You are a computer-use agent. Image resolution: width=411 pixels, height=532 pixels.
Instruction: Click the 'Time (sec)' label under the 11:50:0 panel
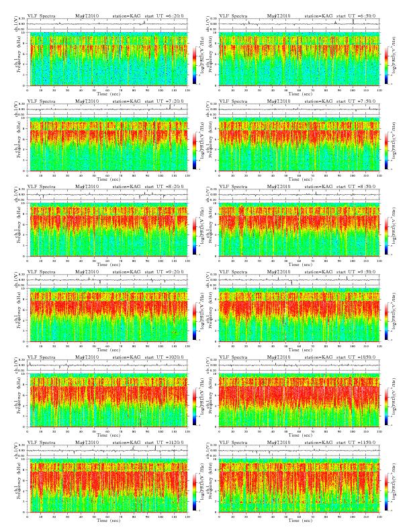[x=300, y=520]
